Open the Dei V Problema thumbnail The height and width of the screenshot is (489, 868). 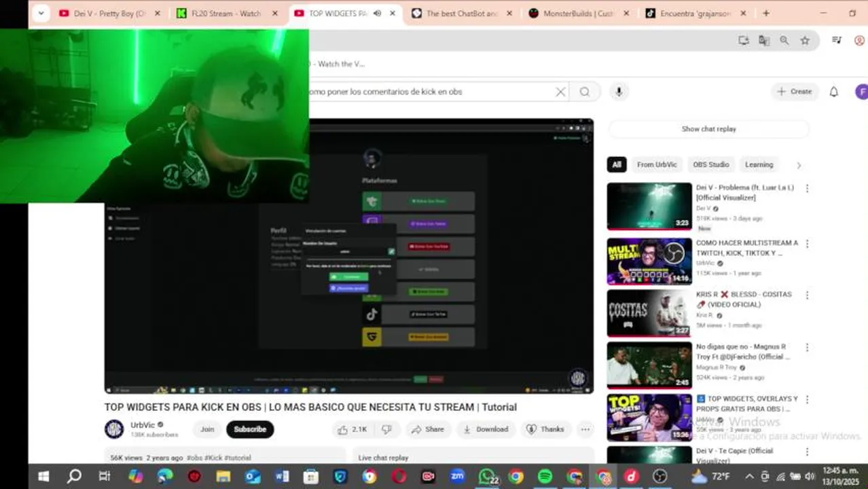649,206
